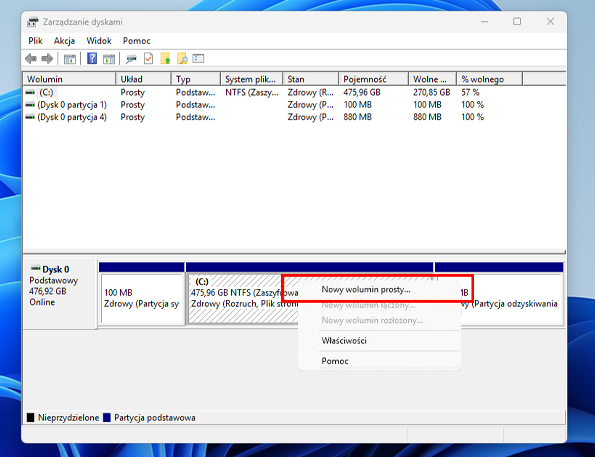Click the Forward arrow toolbar icon
The image size is (595, 457).
coord(47,59)
